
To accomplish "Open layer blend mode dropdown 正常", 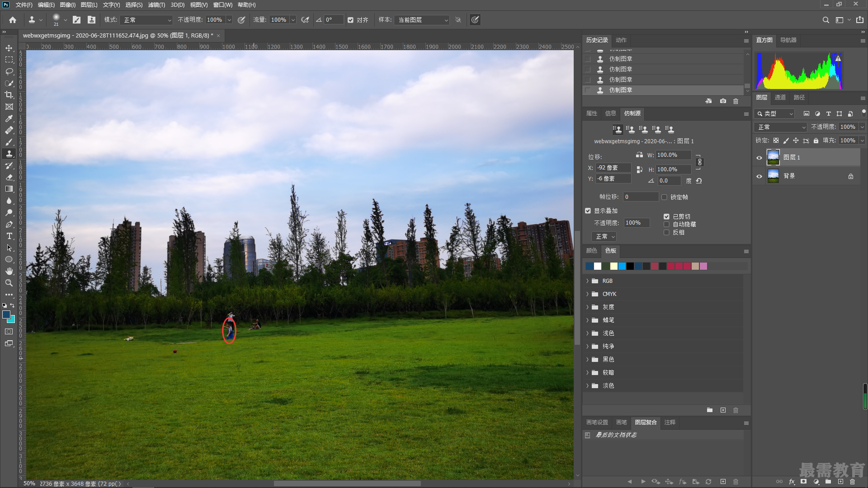I will point(782,127).
